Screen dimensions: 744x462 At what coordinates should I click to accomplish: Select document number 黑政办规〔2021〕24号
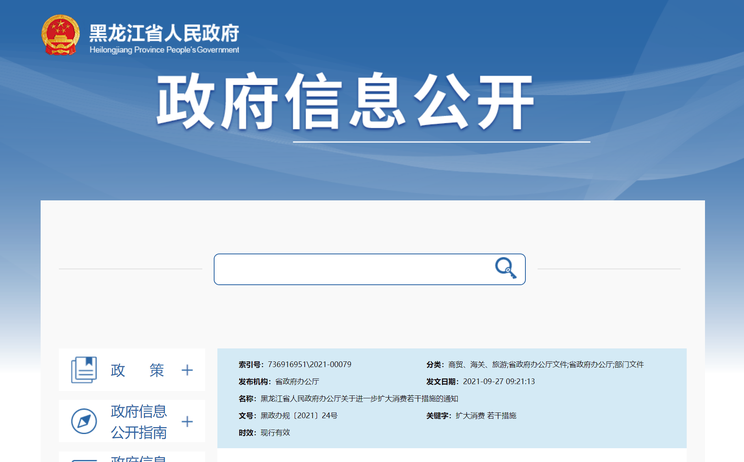pyautogui.click(x=299, y=416)
